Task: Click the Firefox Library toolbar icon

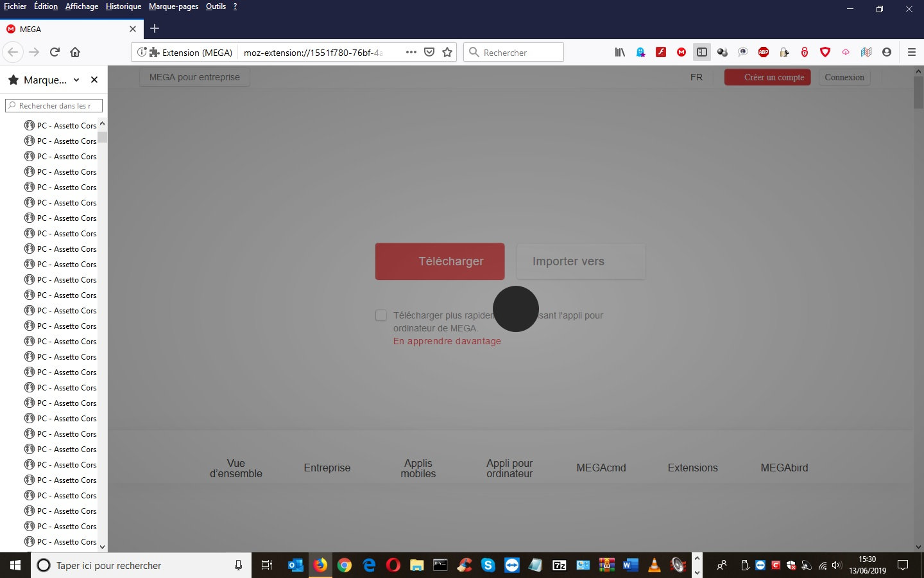Action: [x=620, y=52]
